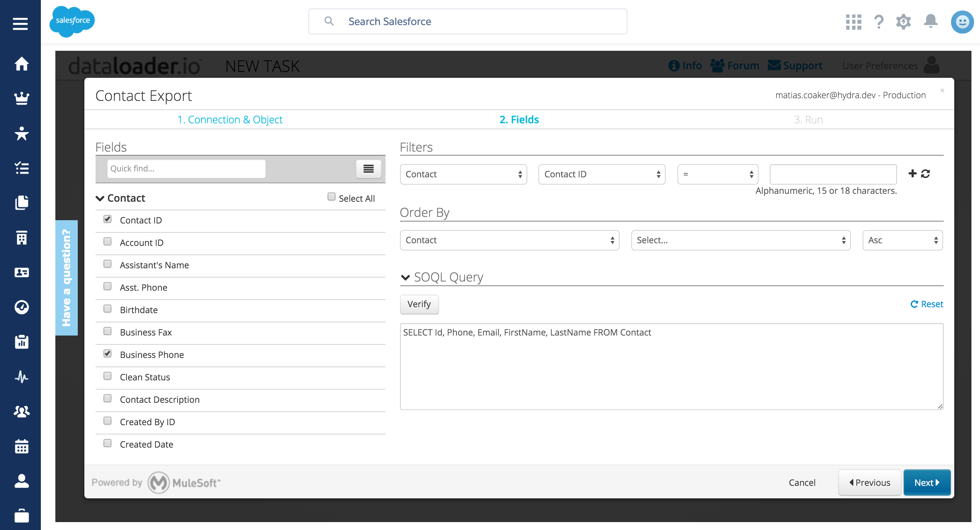This screenshot has height=530, width=980.
Task: Open the files sidebar icon
Action: (22, 202)
